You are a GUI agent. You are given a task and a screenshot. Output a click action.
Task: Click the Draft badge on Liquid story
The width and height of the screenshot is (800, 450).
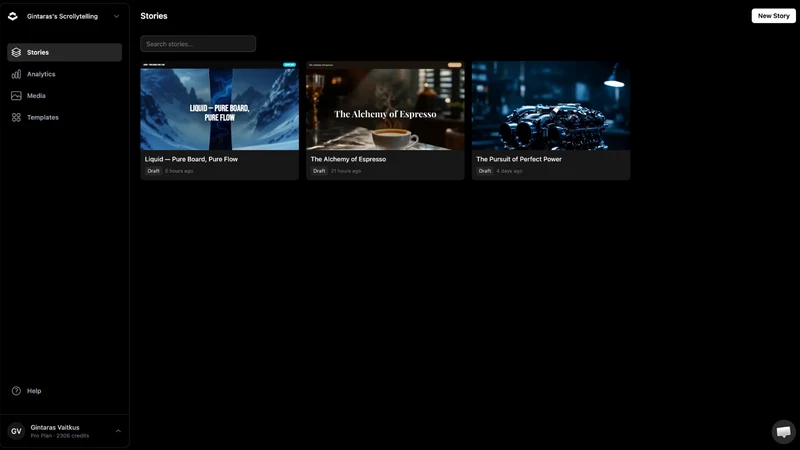(154, 171)
